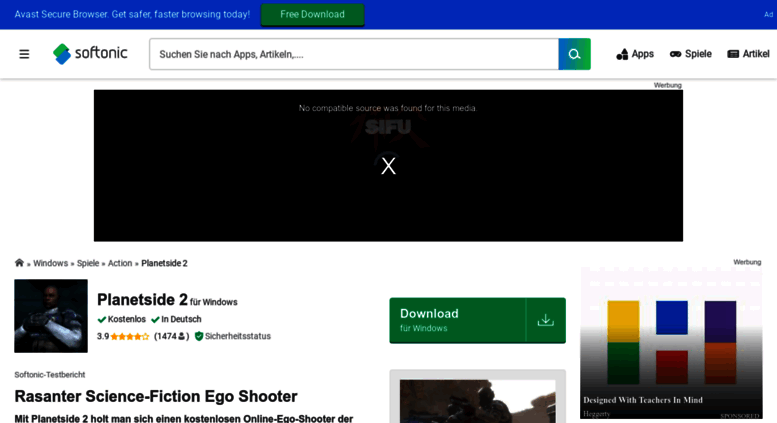
Task: Open the Spiele menu
Action: [x=691, y=54]
